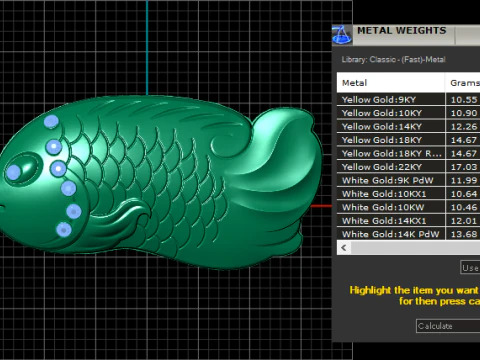This screenshot has width=480, height=360.
Task: Click the Use button
Action: tap(470, 268)
